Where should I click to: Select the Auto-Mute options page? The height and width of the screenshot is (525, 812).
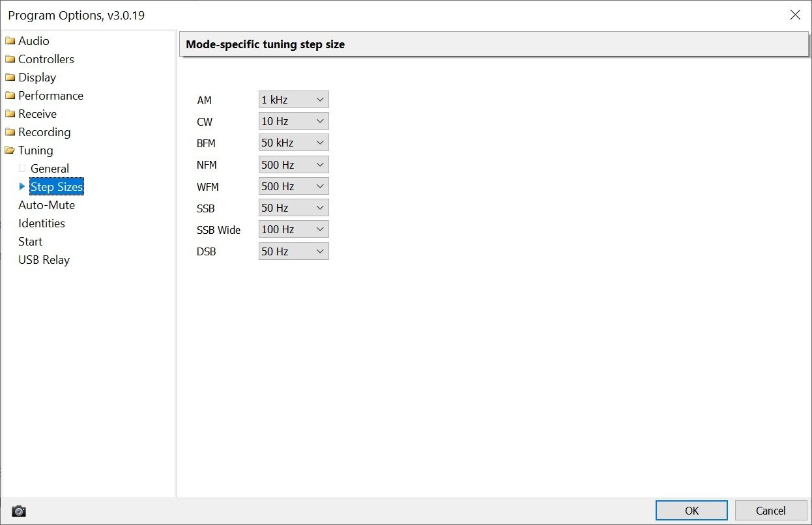[46, 205]
